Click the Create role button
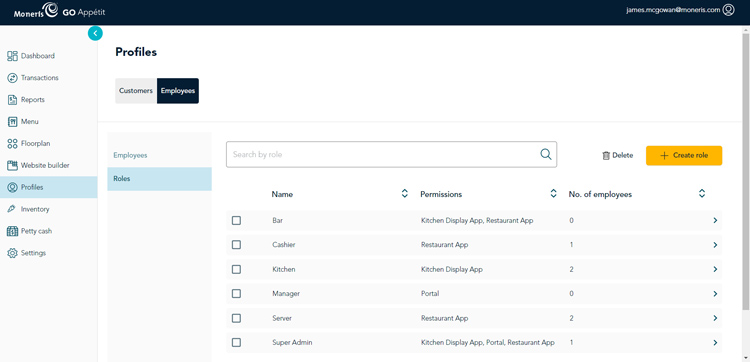Image resolution: width=750 pixels, height=362 pixels. point(684,155)
